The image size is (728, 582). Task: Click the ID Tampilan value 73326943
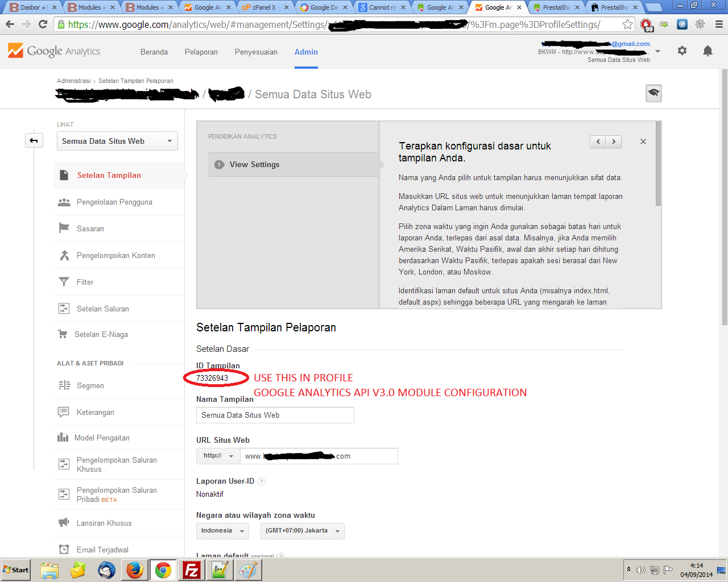click(212, 378)
